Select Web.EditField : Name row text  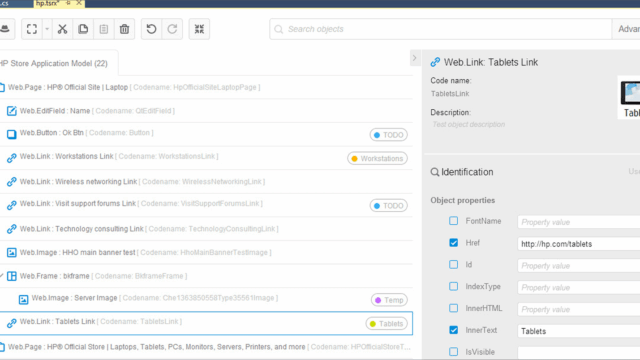55,111
